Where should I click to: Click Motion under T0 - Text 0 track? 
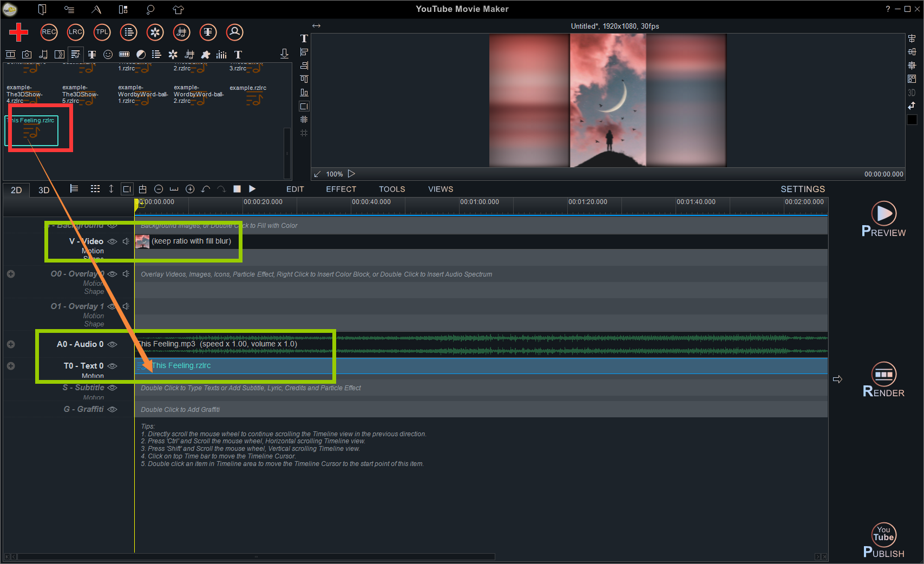93,376
